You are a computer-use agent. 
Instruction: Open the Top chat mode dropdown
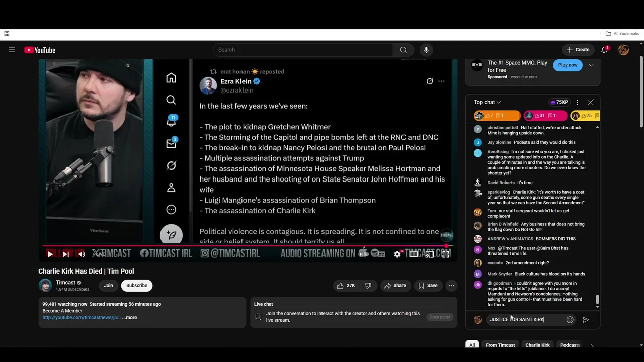pos(487,102)
